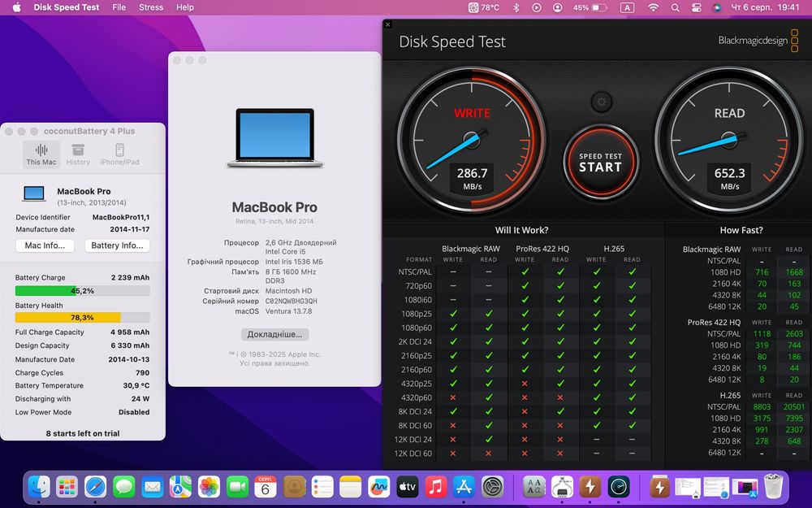812x508 pixels.
Task: Open Messages from the Dock
Action: [124, 487]
